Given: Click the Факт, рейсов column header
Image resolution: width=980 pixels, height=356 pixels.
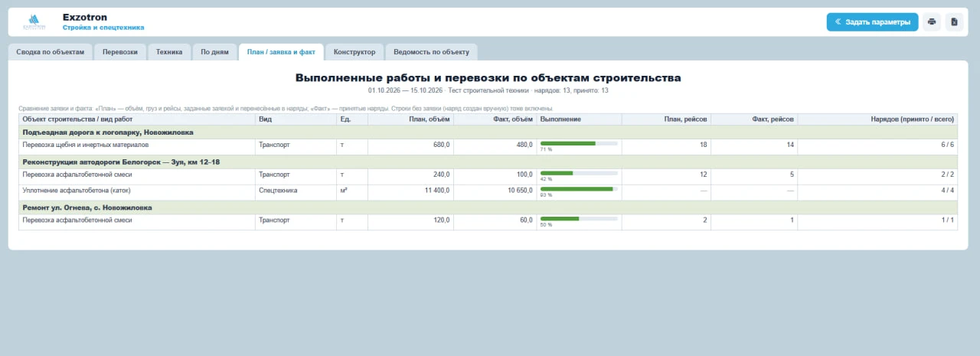Looking at the screenshot, I should pos(754,119).
